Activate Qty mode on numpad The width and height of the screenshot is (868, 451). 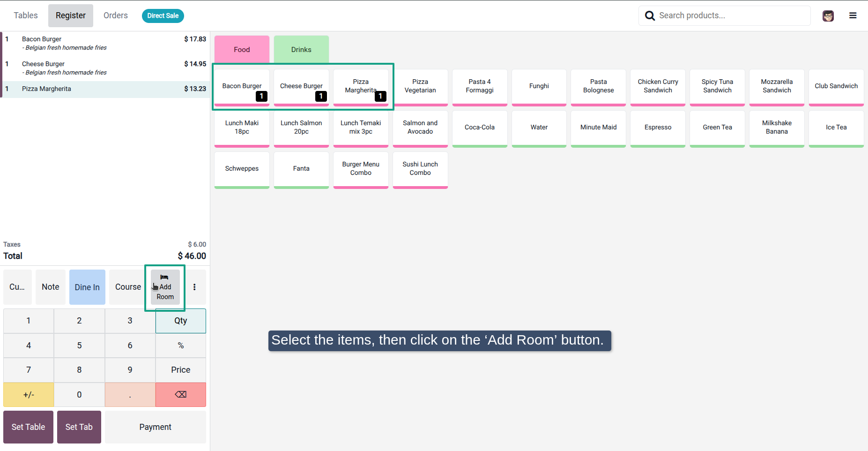(181, 321)
